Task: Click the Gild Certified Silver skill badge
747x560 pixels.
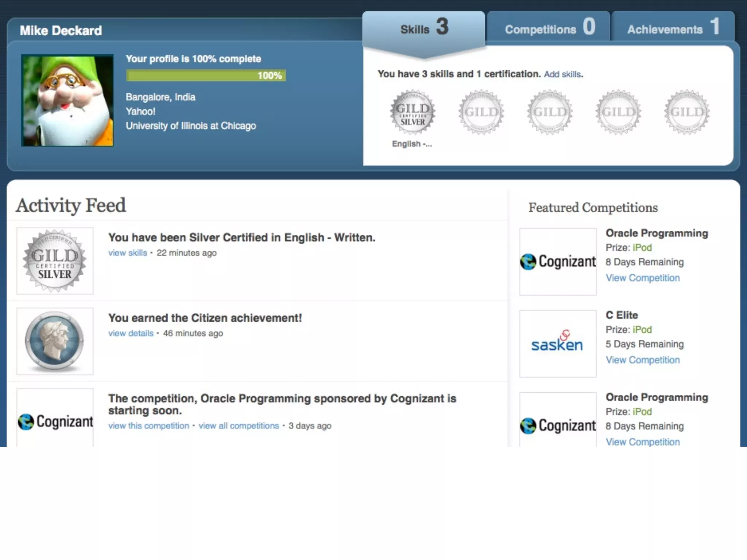Action: click(x=413, y=112)
